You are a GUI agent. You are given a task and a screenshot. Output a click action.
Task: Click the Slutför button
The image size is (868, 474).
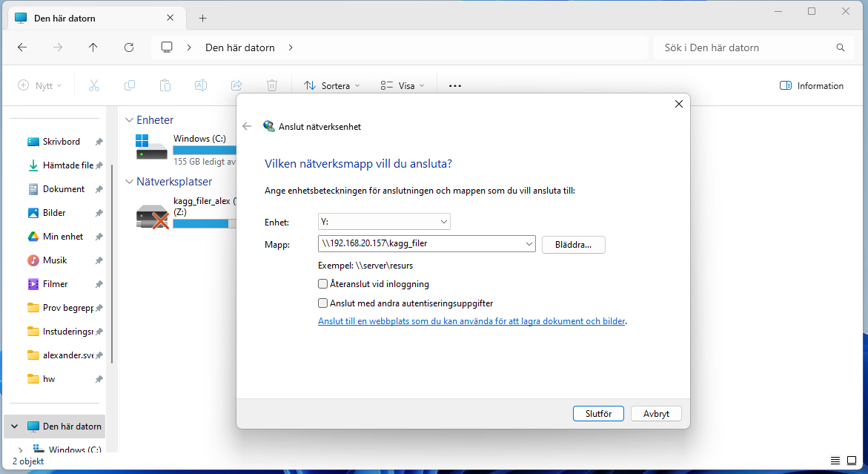[x=598, y=414]
